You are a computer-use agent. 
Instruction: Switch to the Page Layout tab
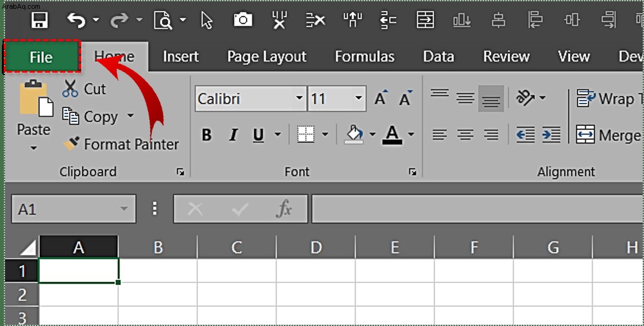[x=267, y=57]
